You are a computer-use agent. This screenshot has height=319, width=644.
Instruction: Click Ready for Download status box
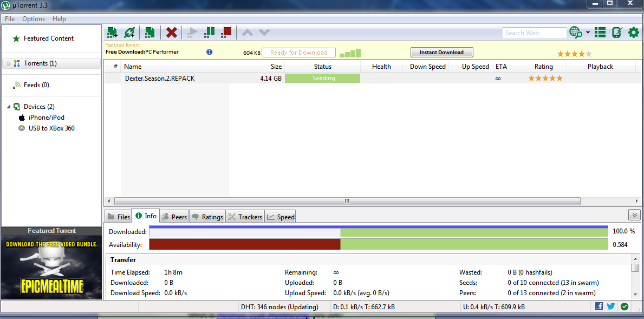(298, 53)
